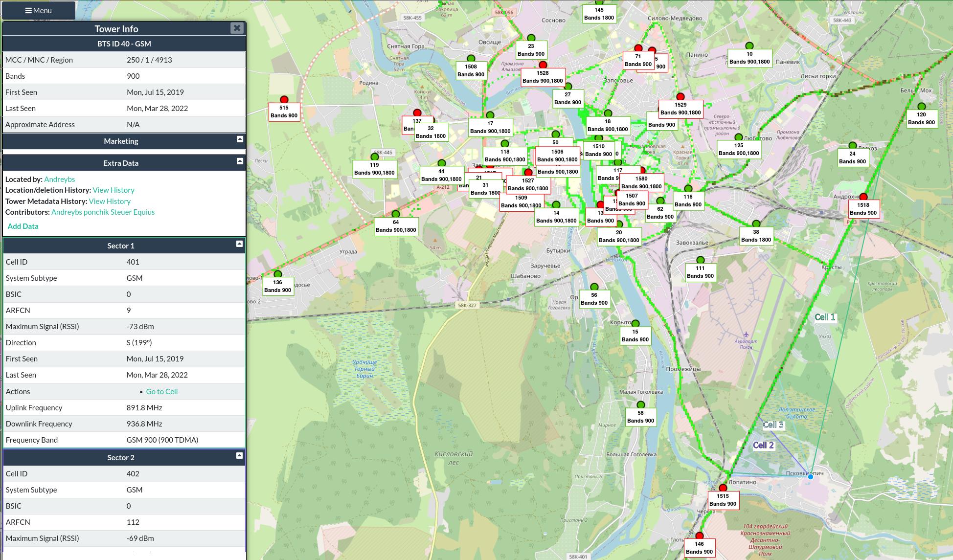Open the hamburger Menu

[39, 10]
